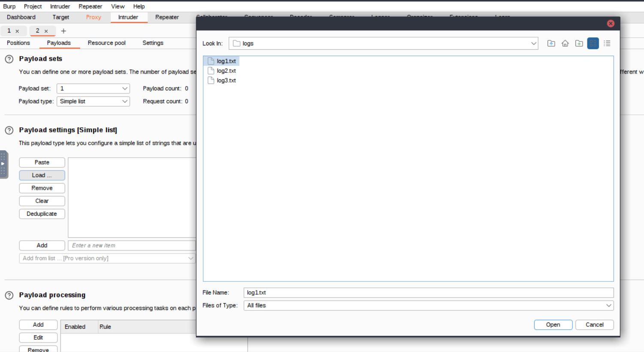This screenshot has height=352, width=644.
Task: Open the Files of Type dropdown
Action: [x=608, y=305]
